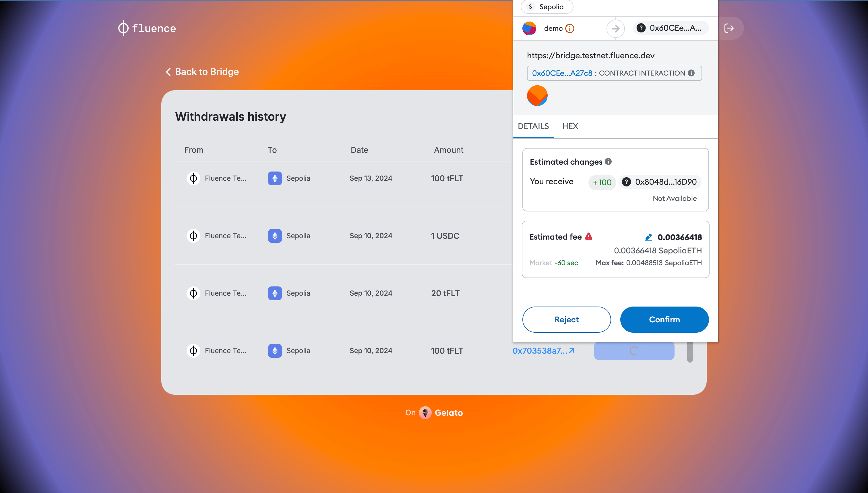Click the info icon next to demo account name
The height and width of the screenshot is (493, 868).
tap(570, 28)
